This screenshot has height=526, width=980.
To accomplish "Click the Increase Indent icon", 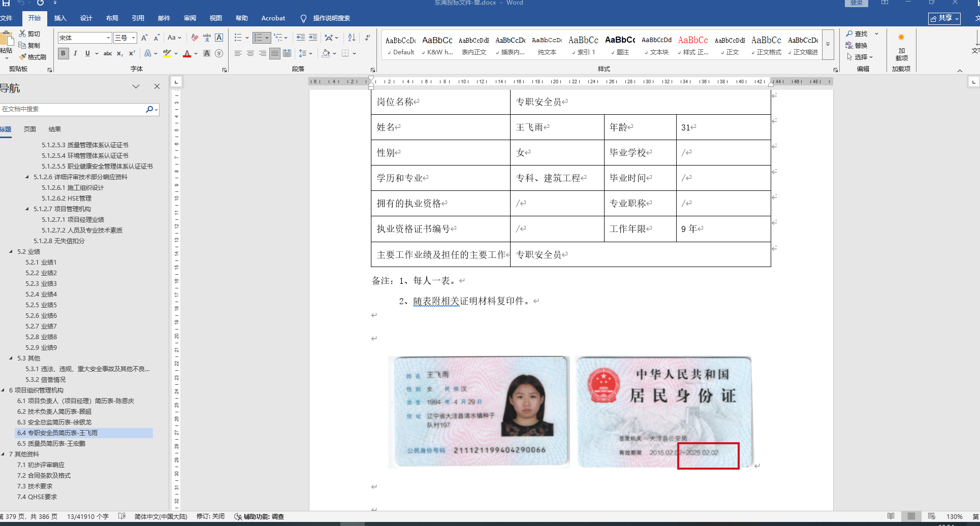I will (313, 38).
